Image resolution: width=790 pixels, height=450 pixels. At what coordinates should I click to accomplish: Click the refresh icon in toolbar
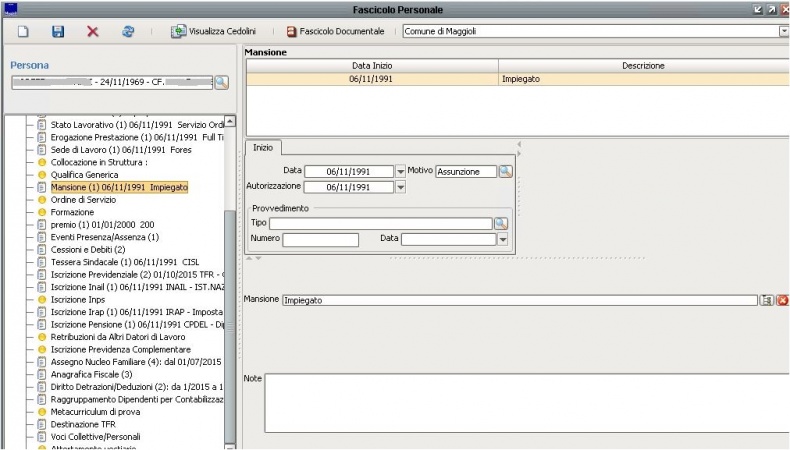[x=128, y=32]
